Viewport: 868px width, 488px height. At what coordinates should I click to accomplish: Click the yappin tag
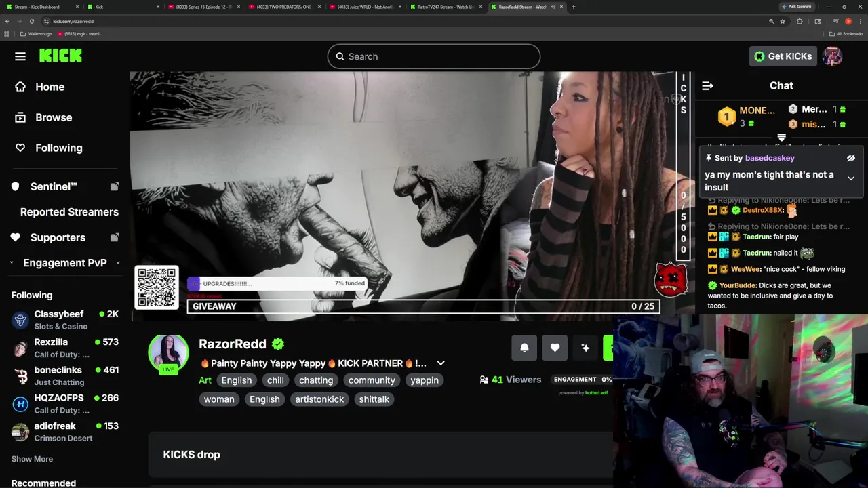pos(425,380)
